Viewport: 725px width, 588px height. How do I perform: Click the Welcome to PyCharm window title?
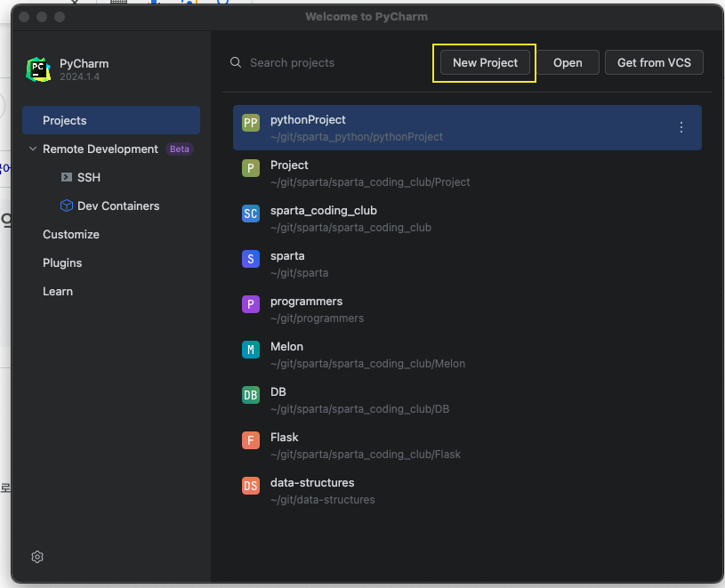pyautogui.click(x=367, y=17)
